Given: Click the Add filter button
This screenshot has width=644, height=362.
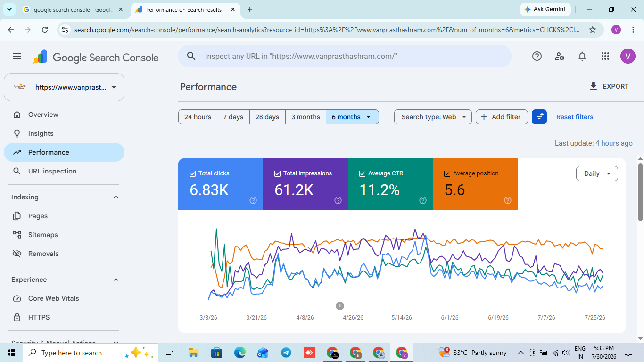Looking at the screenshot, I should pyautogui.click(x=502, y=117).
